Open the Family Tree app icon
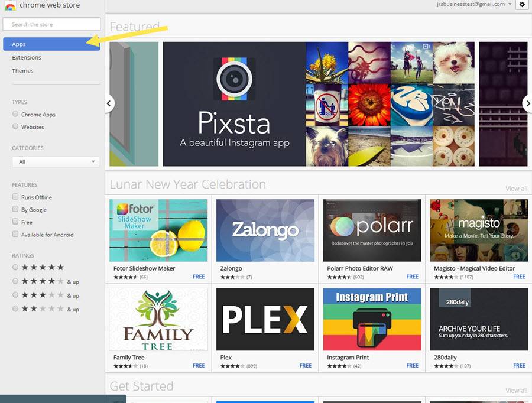The height and width of the screenshot is (403, 532). pyautogui.click(x=158, y=319)
